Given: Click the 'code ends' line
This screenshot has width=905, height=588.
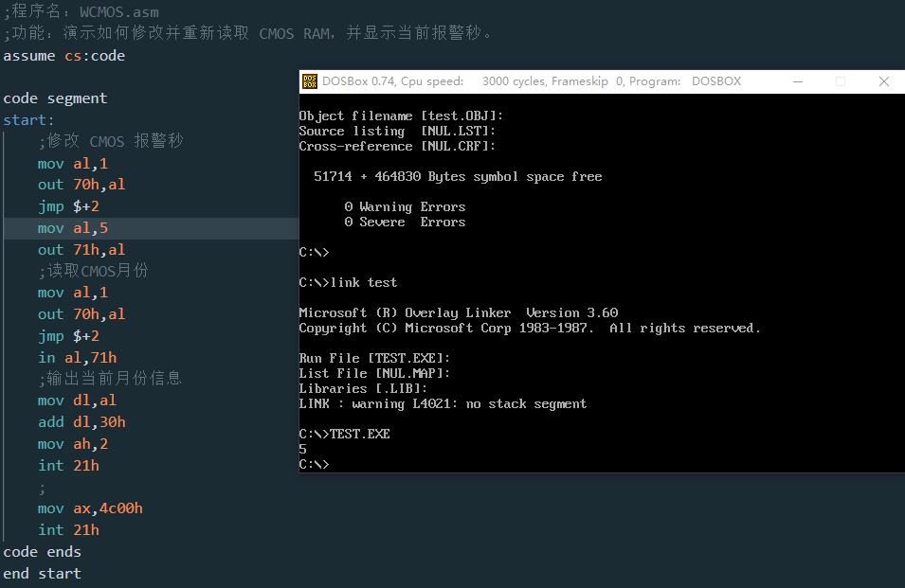Looking at the screenshot, I should click(42, 552).
